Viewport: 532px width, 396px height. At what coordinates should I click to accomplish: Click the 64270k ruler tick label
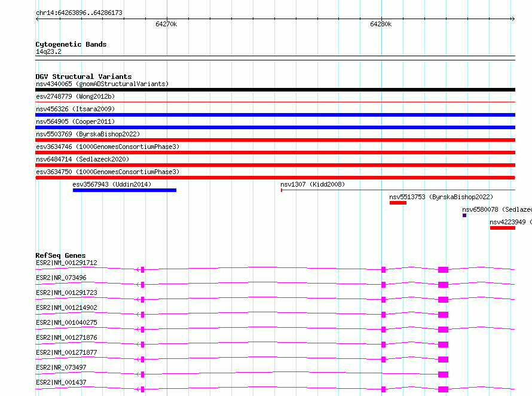(166, 24)
